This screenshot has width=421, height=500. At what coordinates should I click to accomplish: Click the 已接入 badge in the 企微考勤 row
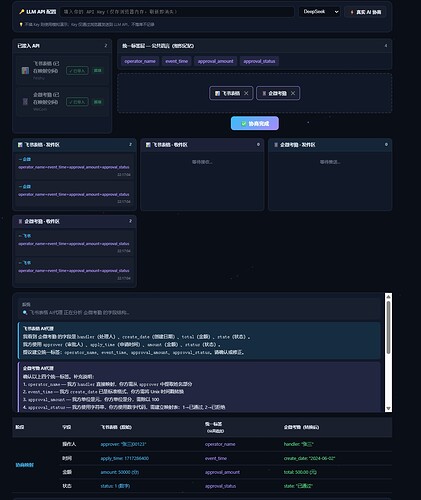pyautogui.click(x=77, y=102)
